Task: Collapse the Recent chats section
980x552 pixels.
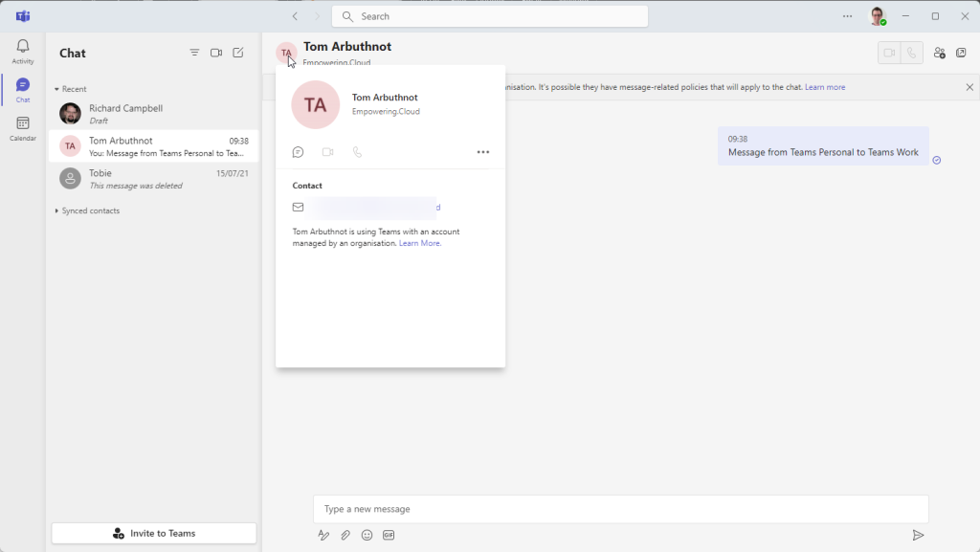Action: (56, 89)
